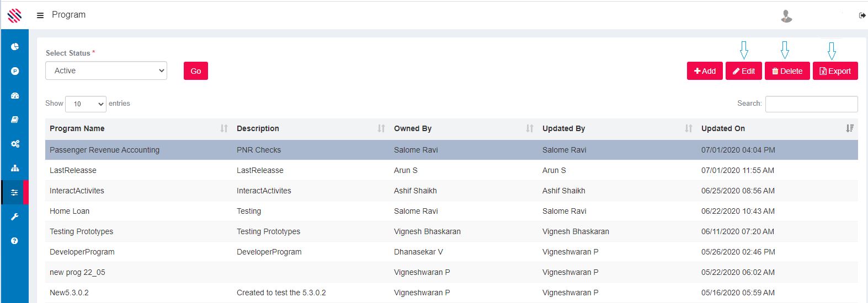Open the user profile avatar

[x=786, y=16]
